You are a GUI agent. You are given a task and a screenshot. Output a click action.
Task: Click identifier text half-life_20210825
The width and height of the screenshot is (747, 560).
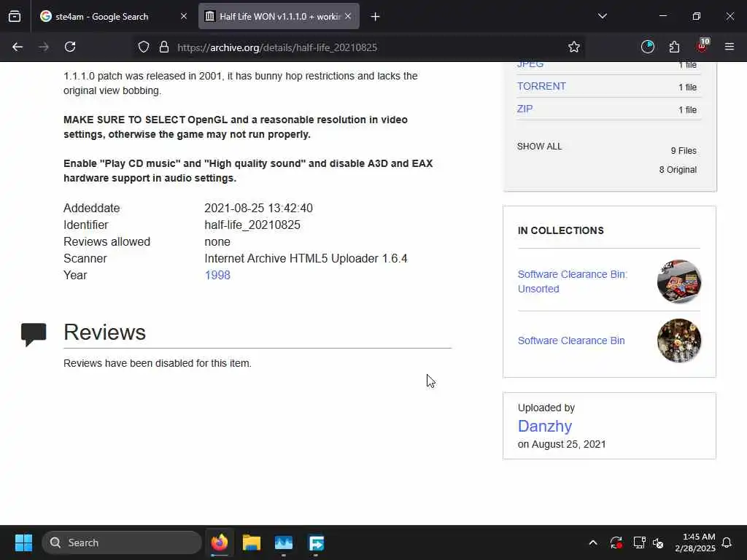252,225
